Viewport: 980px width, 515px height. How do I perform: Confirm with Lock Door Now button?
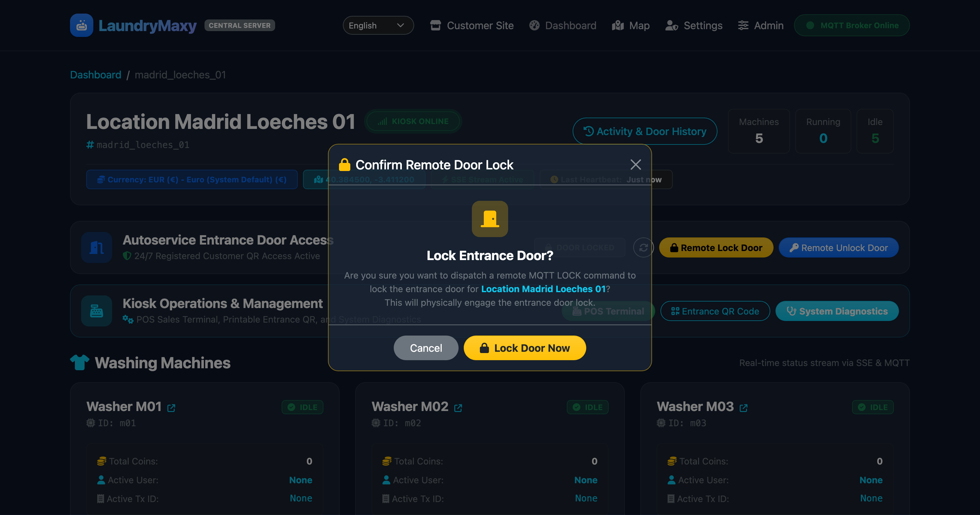point(525,348)
